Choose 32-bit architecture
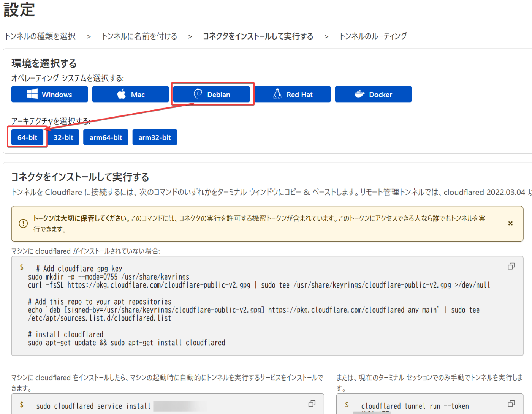The image size is (532, 414). pyautogui.click(x=63, y=137)
